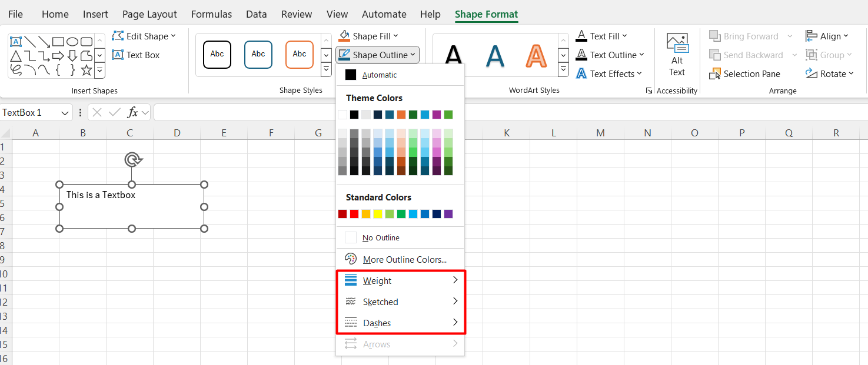
Task: Pick the right block arrow shape
Action: click(58, 56)
